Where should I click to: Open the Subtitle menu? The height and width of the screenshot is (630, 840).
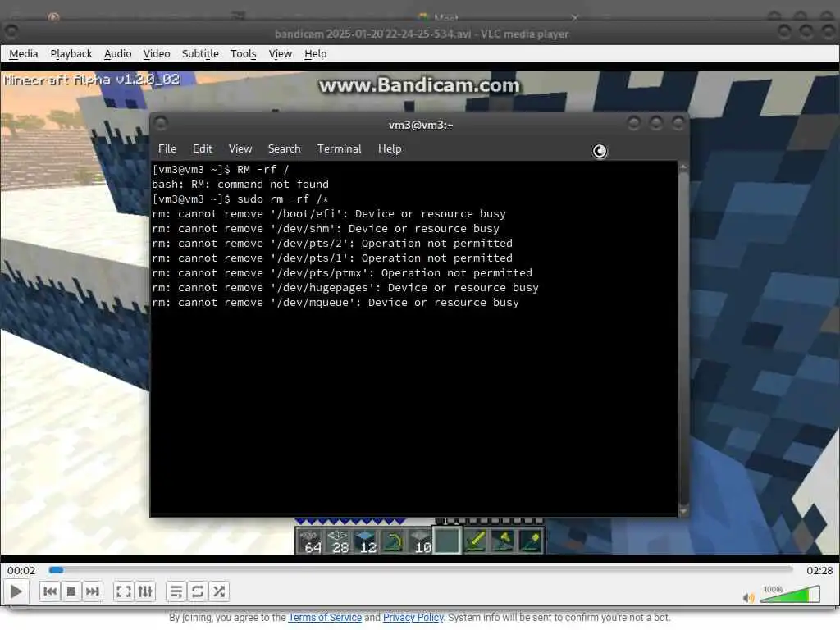click(200, 53)
